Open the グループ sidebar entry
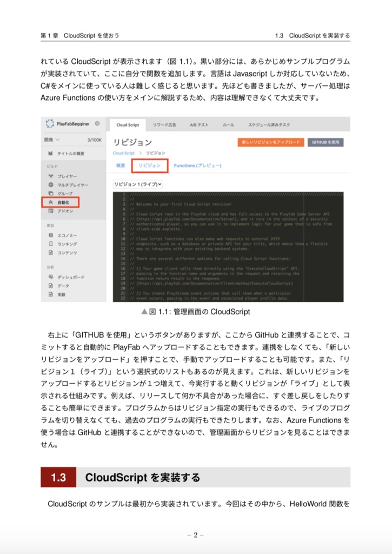392x554 pixels. coord(65,194)
